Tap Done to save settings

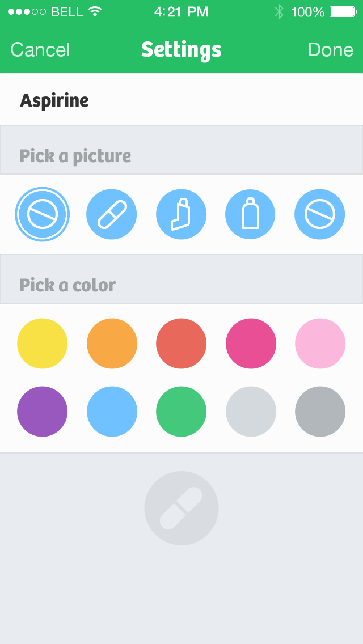[x=330, y=50]
